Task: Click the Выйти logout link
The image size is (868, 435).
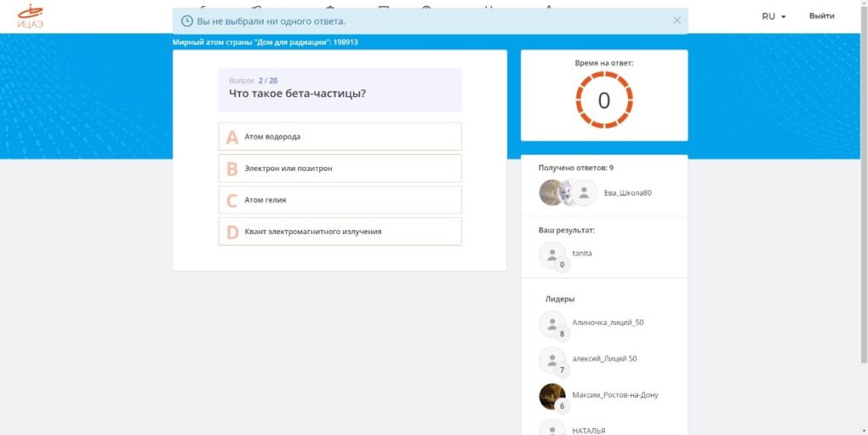Action: point(821,16)
